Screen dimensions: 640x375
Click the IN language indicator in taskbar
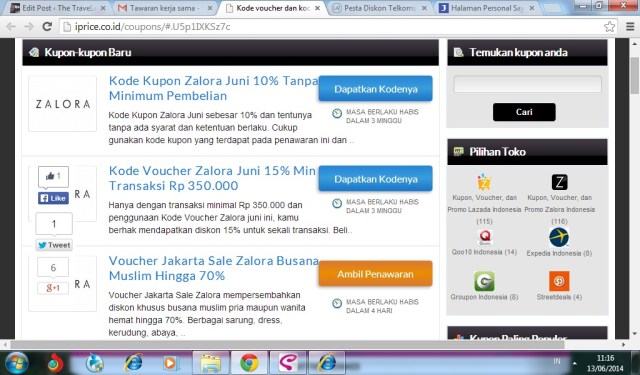click(x=557, y=361)
